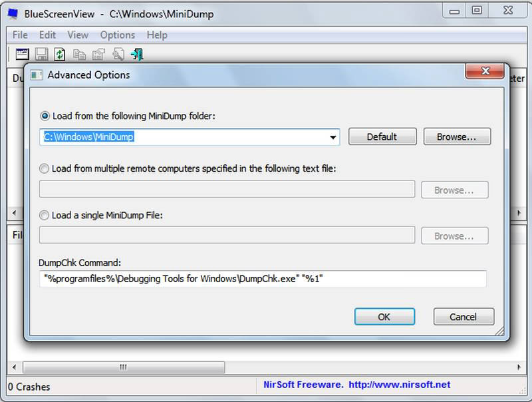
Task: Click the Refresh toolbar icon
Action: (x=60, y=55)
